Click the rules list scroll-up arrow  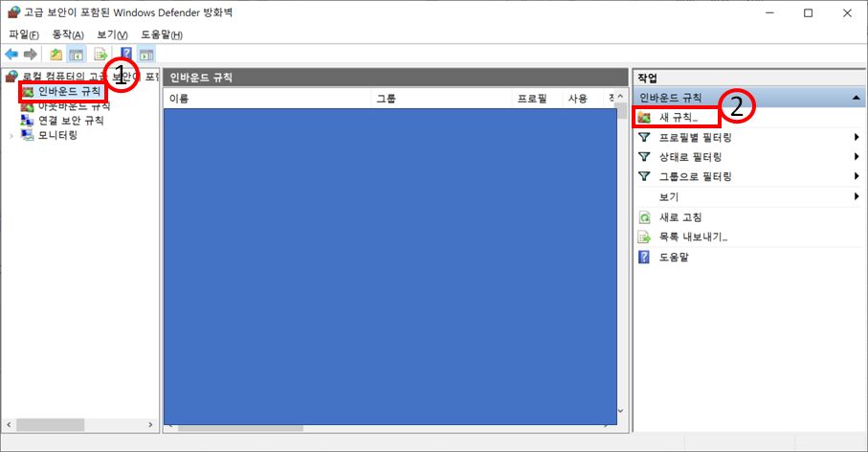(x=620, y=97)
